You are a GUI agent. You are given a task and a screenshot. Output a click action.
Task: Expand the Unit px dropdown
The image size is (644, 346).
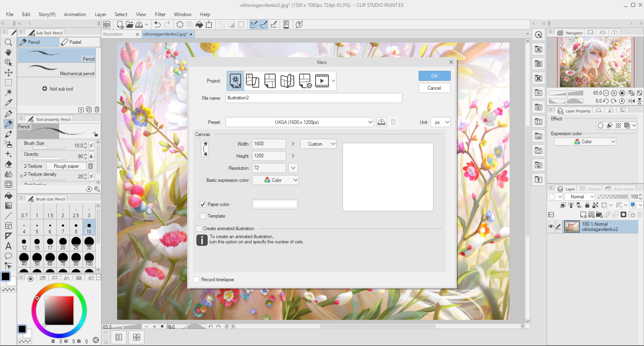[440, 122]
